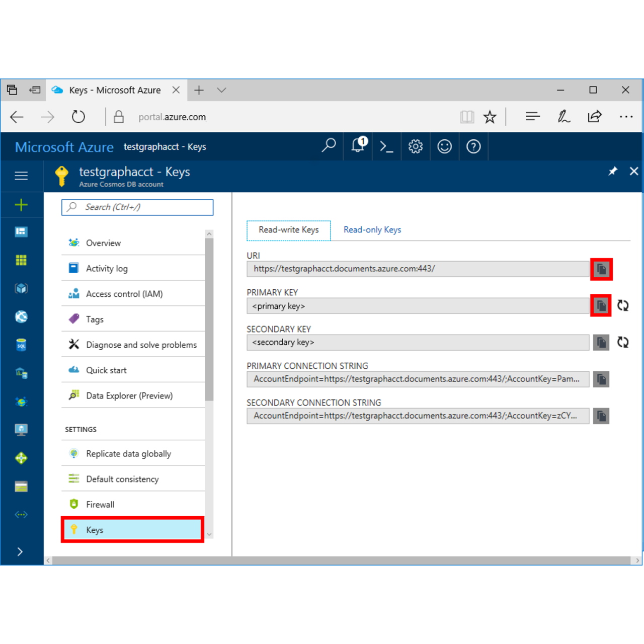Switch to Read-only Keys tab
This screenshot has height=644, width=644.
coord(372,230)
